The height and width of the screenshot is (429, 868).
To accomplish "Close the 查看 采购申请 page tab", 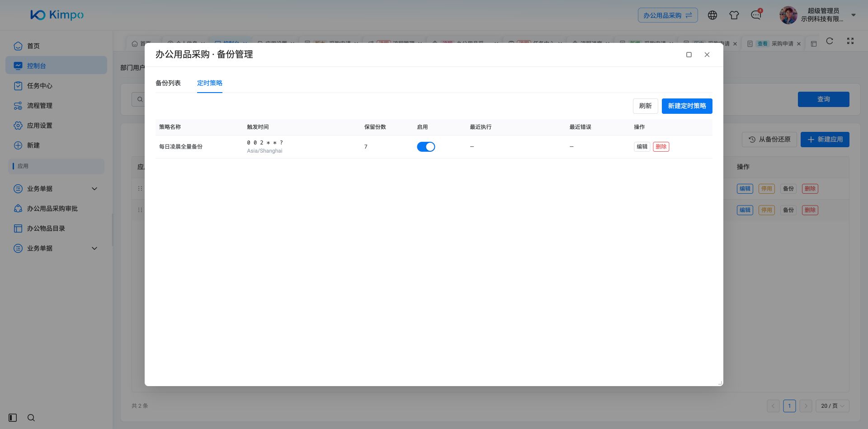I will [x=799, y=44].
